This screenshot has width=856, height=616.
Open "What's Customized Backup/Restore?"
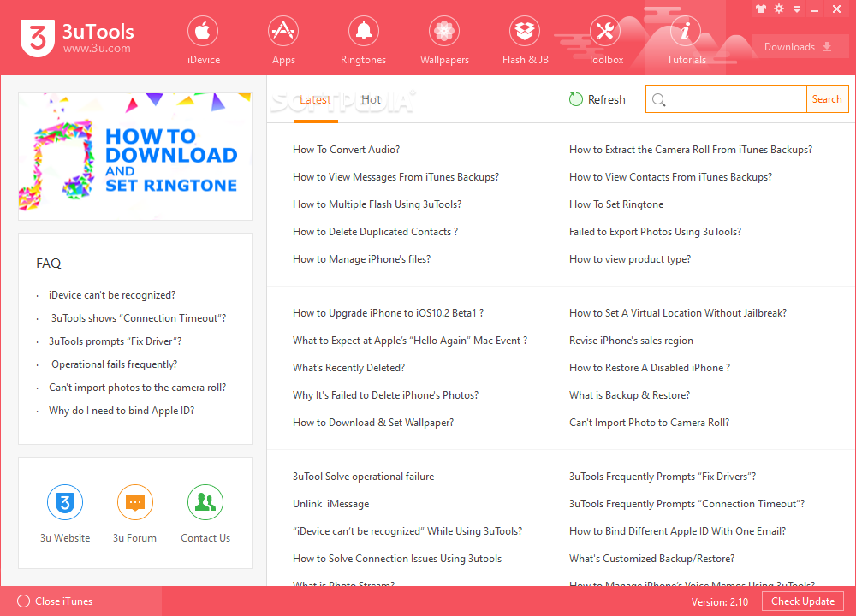pyautogui.click(x=651, y=559)
